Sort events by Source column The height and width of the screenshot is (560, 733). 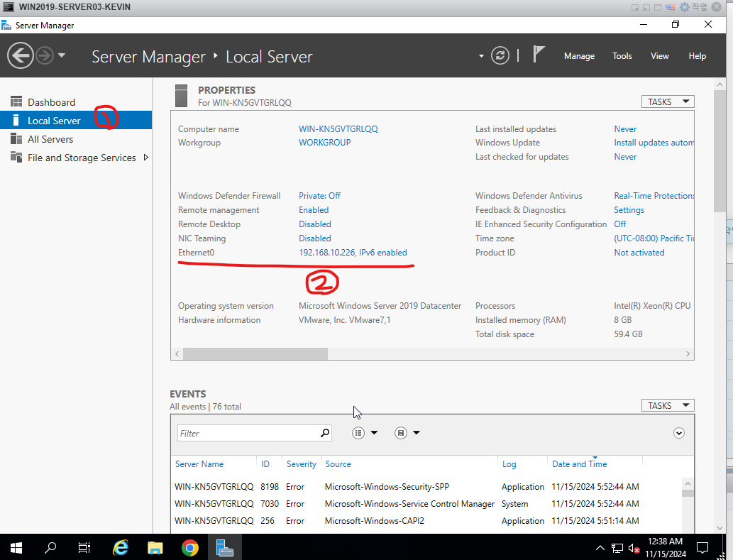coord(338,464)
